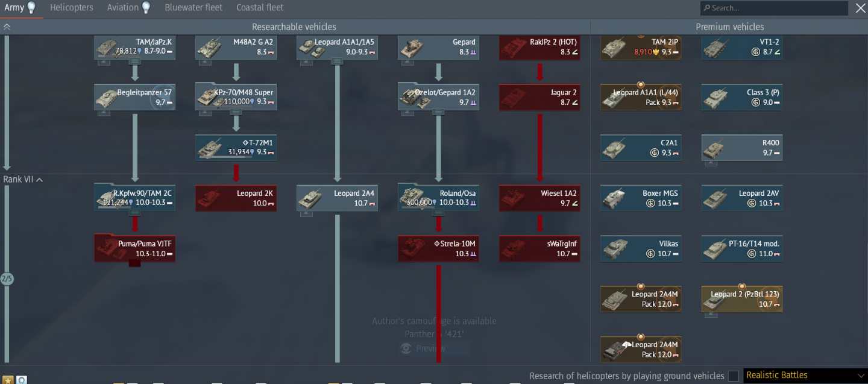Image resolution: width=868 pixels, height=384 pixels.
Task: Expand the Leopard A1A1/1A5 group list
Action: coord(338,62)
